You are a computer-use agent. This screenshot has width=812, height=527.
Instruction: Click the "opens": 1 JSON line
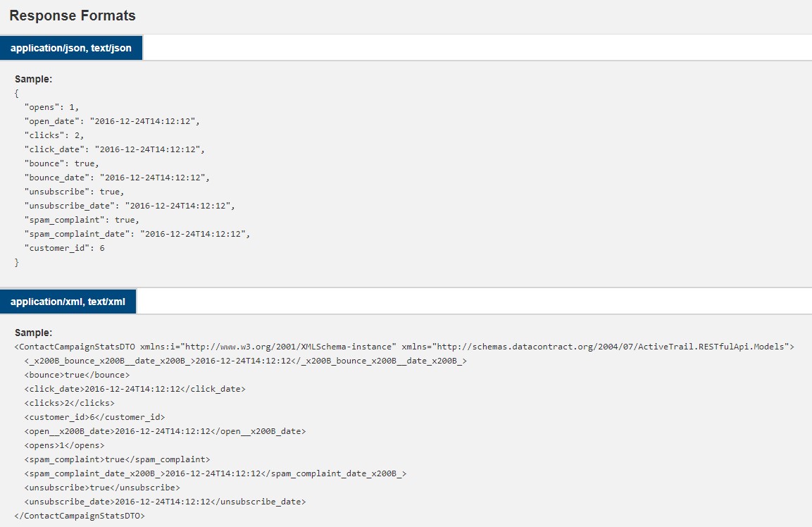52,107
